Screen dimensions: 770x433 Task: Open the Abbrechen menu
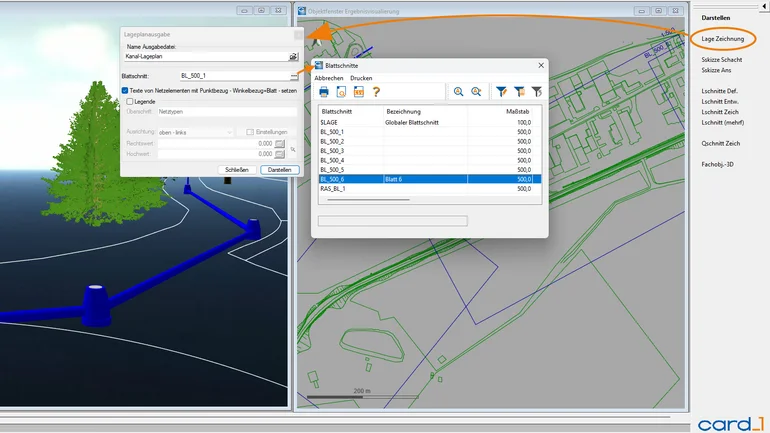(x=329, y=78)
